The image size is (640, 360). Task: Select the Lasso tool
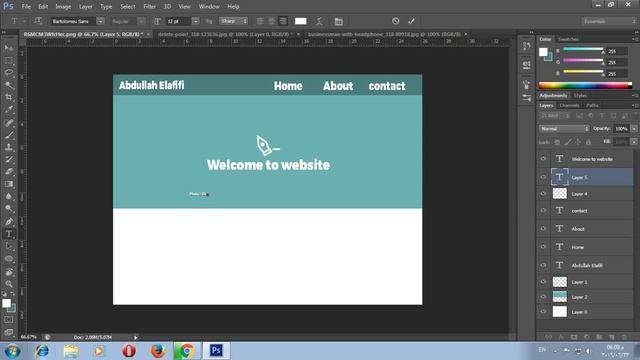9,73
